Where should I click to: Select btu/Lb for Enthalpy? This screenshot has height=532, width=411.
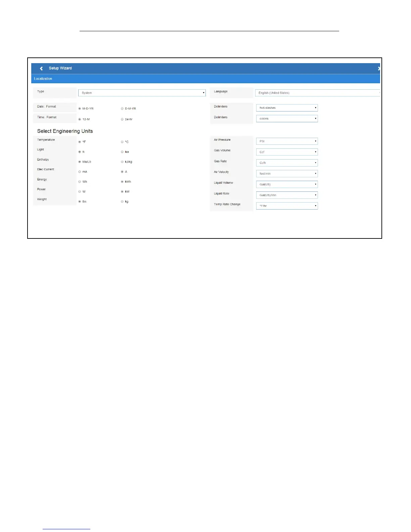tap(80, 162)
